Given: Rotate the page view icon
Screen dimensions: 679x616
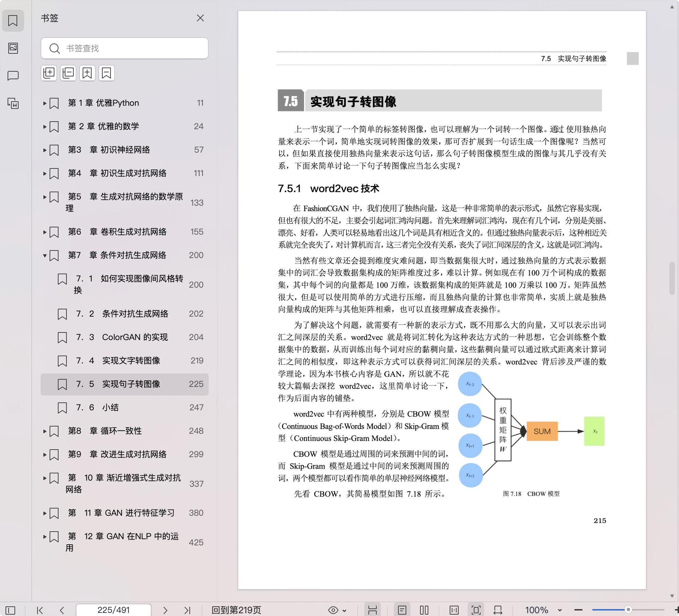Looking at the screenshot, I should click(x=498, y=610).
